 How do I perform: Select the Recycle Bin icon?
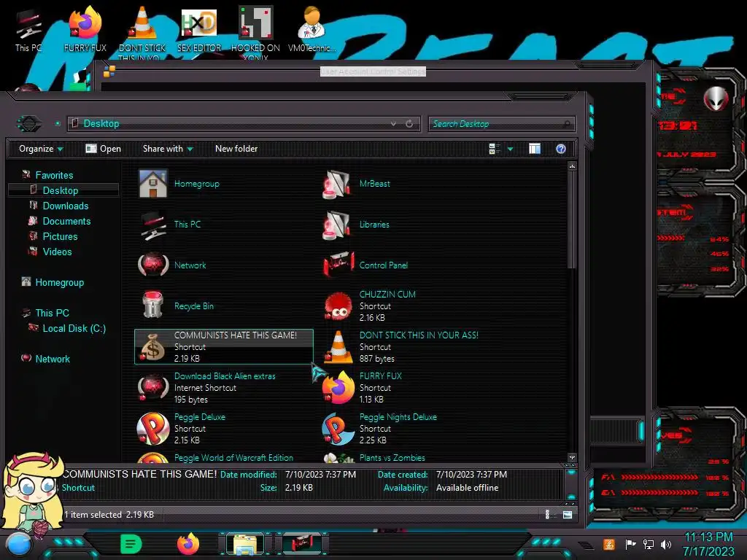pos(153,306)
